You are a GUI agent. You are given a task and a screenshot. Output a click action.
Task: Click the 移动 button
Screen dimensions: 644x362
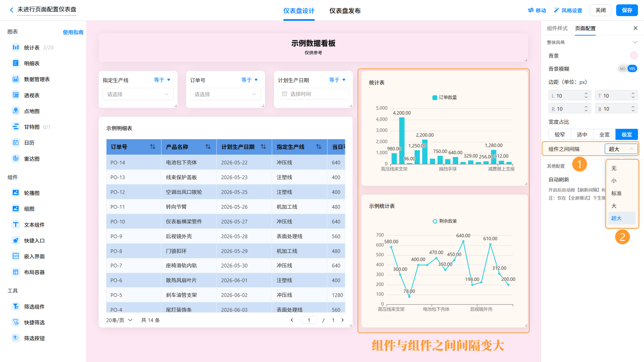coord(537,10)
